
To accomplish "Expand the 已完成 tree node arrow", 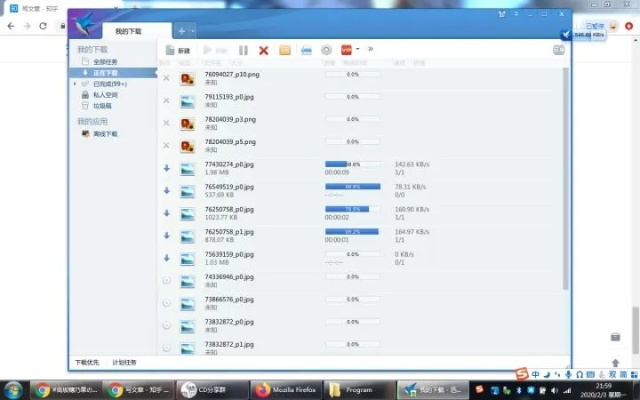I will click(74, 84).
